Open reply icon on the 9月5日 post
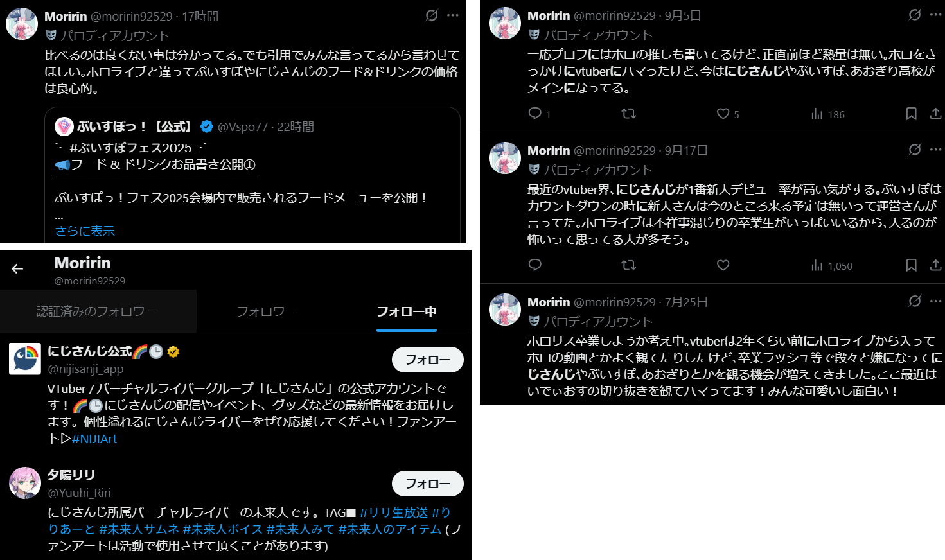Screen dimensions: 945x560 [x=534, y=114]
